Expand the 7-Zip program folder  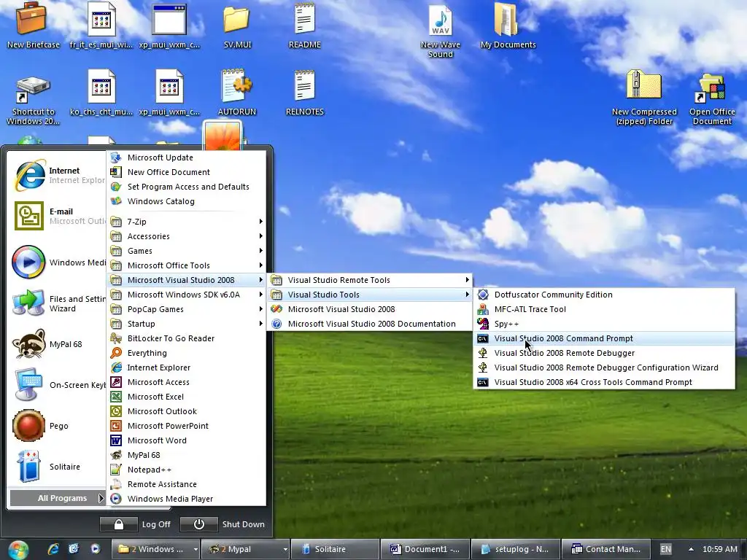pos(187,222)
